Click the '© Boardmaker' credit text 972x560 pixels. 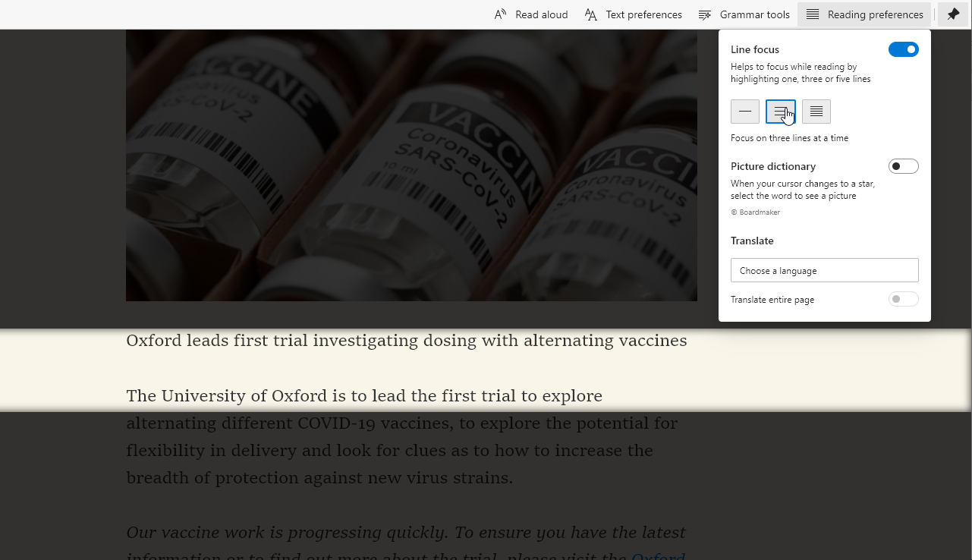tap(755, 212)
